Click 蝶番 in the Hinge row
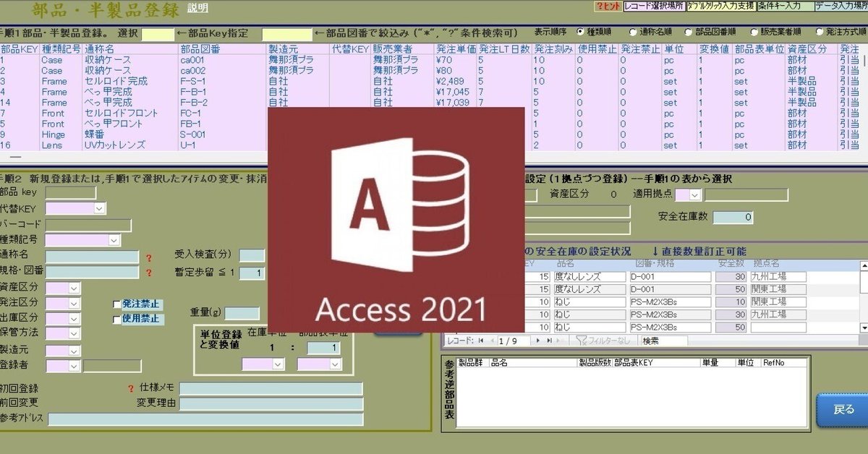The width and height of the screenshot is (868, 454). (x=95, y=134)
